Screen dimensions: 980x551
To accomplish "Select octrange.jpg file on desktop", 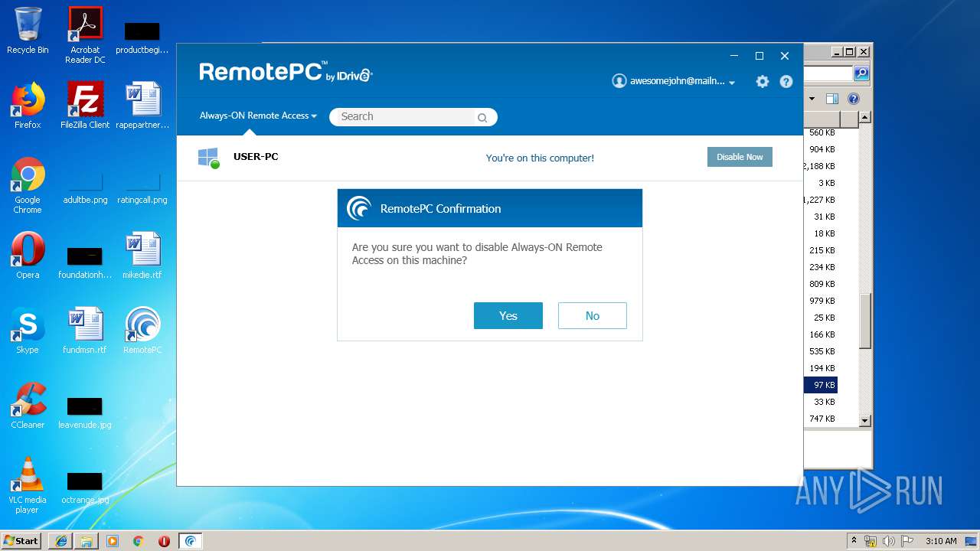I will tap(85, 487).
